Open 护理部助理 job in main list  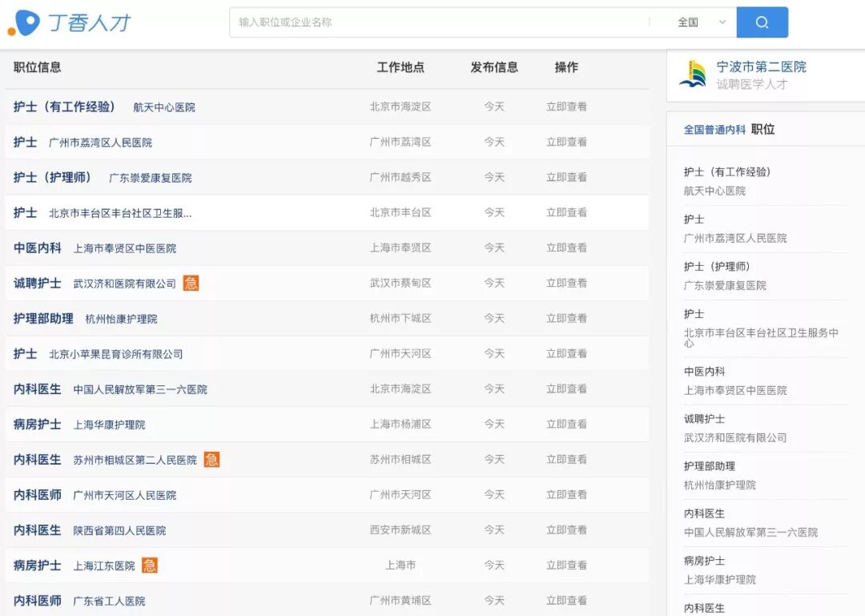click(43, 319)
